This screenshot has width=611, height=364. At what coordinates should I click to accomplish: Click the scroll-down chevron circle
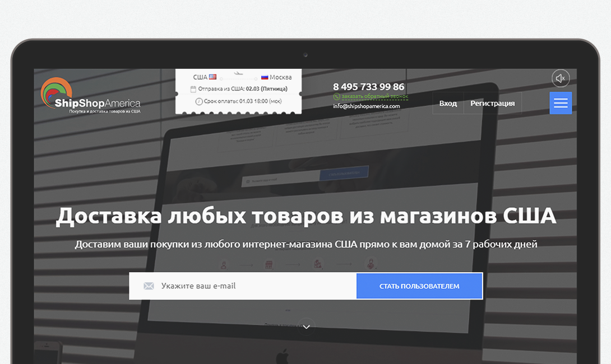pos(306,326)
